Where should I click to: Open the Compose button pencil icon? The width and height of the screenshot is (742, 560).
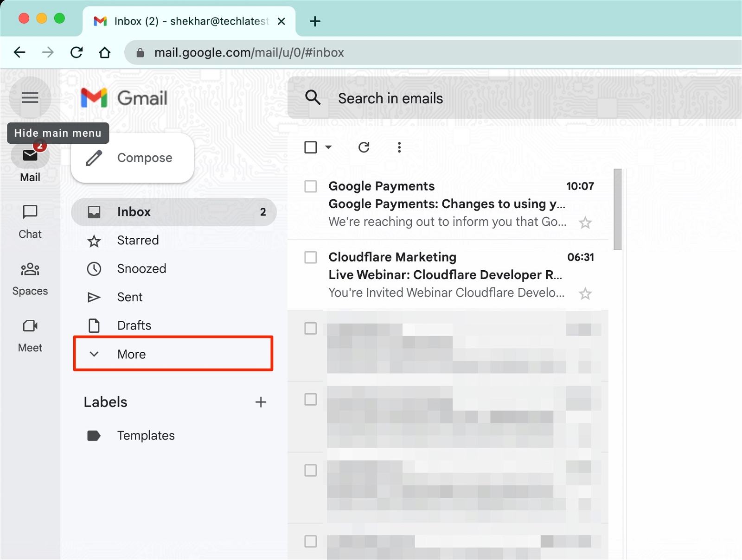click(94, 158)
